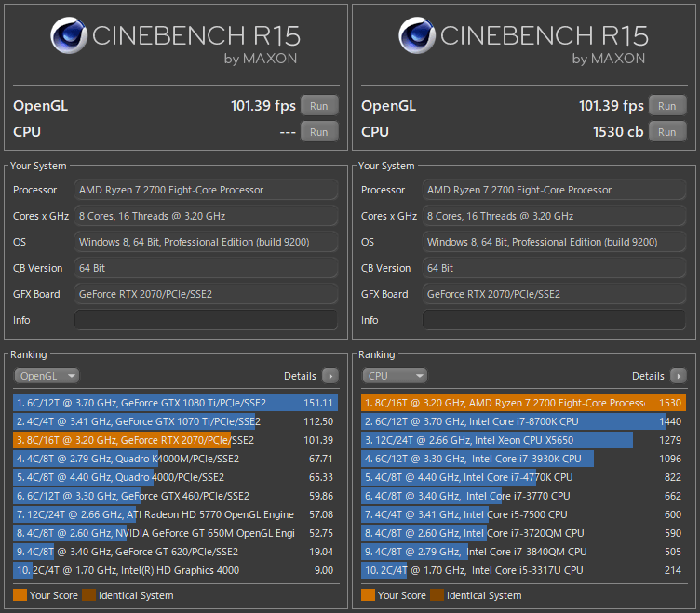
Task: Select Intel Core i5-7500 ranking row
Action: click(x=524, y=514)
